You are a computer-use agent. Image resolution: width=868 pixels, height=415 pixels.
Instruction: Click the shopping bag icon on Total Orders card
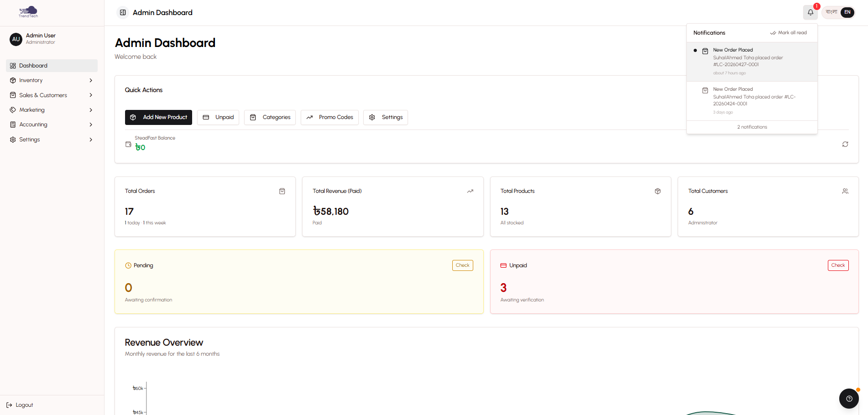282,191
